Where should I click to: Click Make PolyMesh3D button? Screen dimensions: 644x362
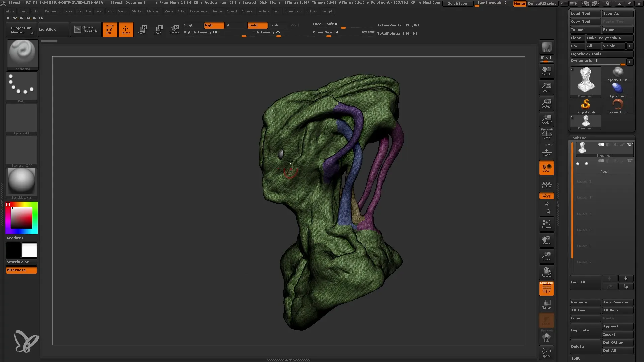609,38
